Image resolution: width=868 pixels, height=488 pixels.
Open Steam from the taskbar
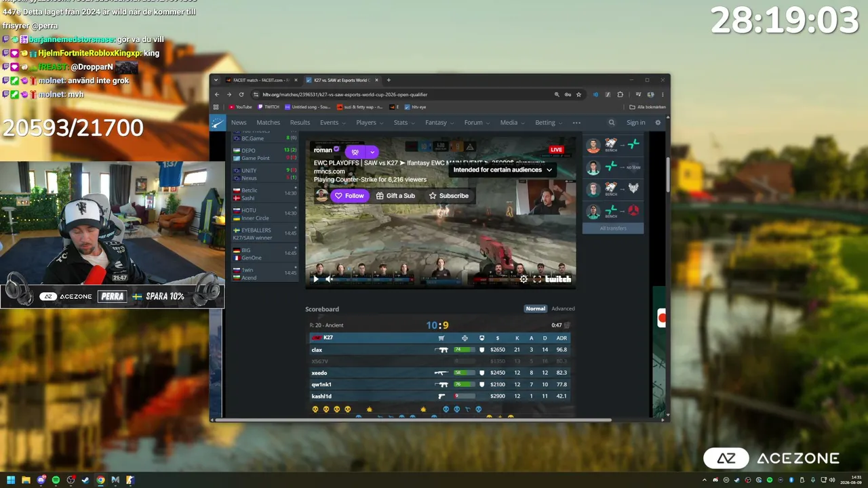tap(85, 480)
